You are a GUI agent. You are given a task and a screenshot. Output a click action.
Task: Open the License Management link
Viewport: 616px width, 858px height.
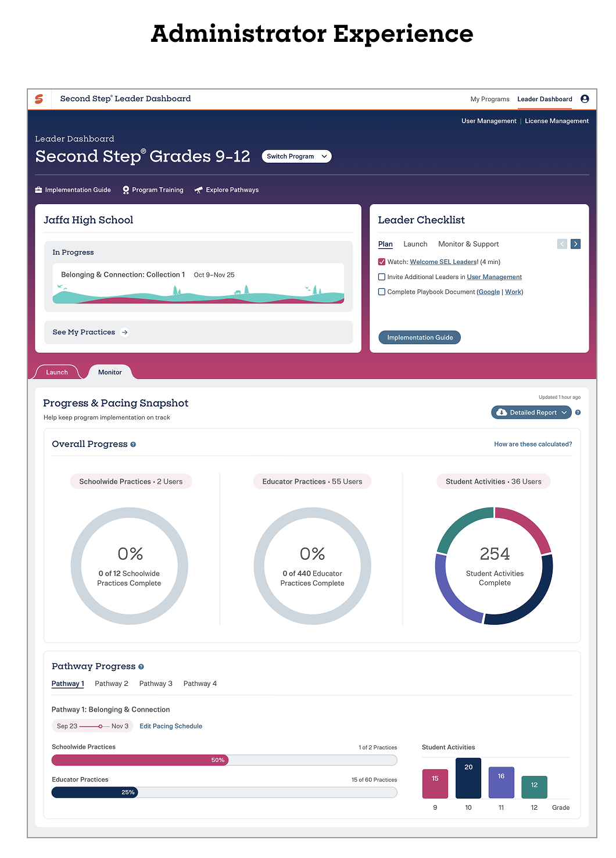click(x=557, y=121)
